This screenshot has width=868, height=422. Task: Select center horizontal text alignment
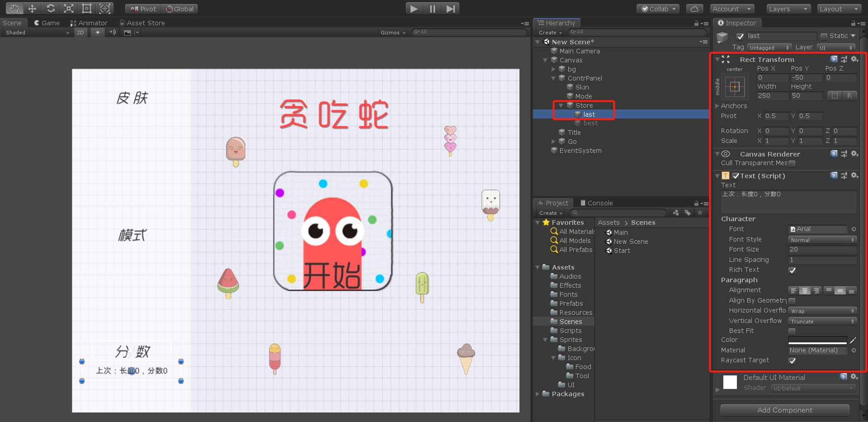805,290
